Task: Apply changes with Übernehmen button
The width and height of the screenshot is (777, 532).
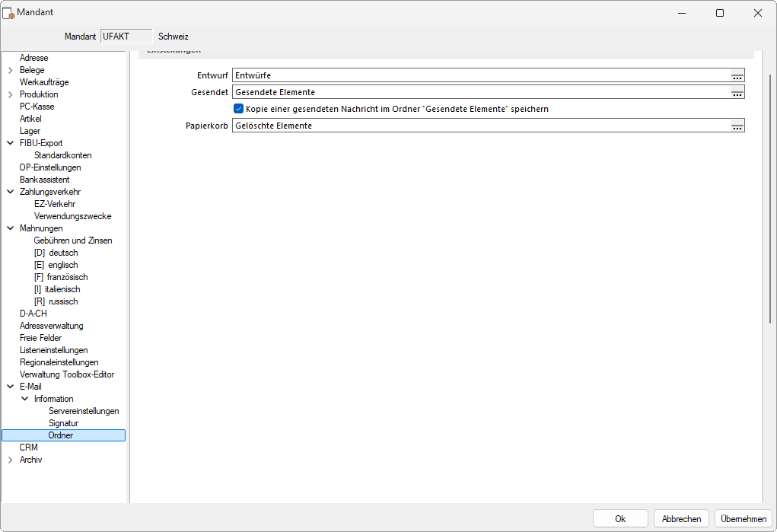Action: coord(744,518)
